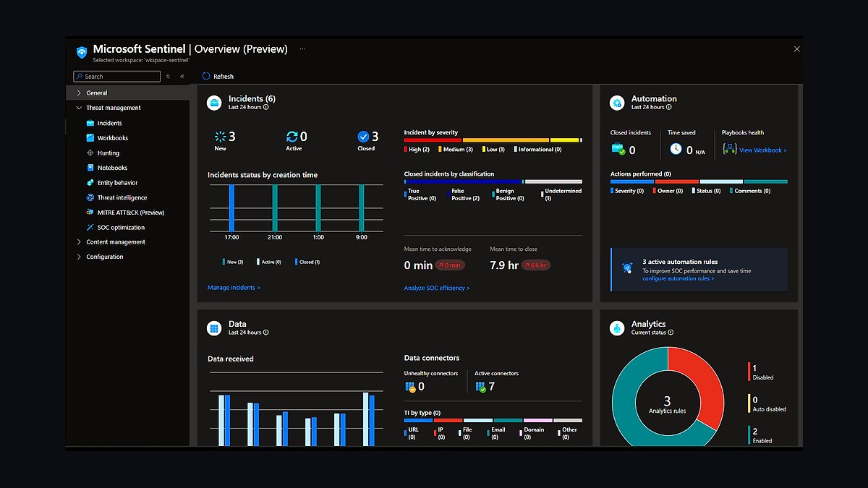Click the info icon beside Analytics Current status
Screen dimensions: 868x488
671,333
